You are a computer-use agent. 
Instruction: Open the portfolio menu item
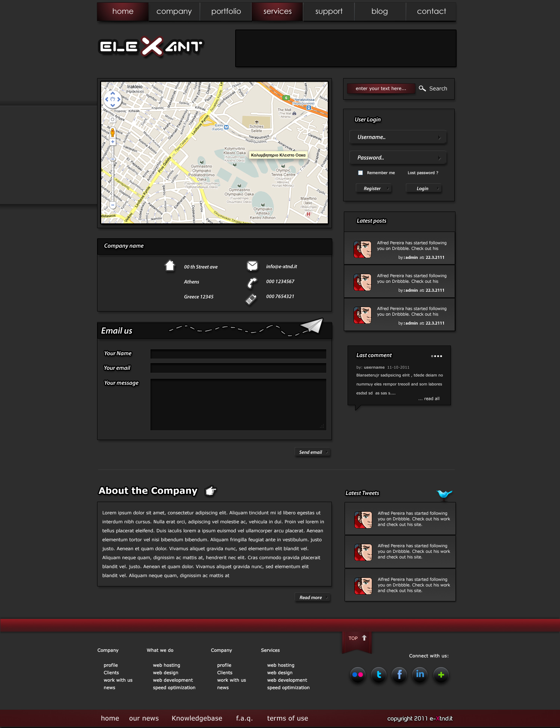(x=226, y=12)
